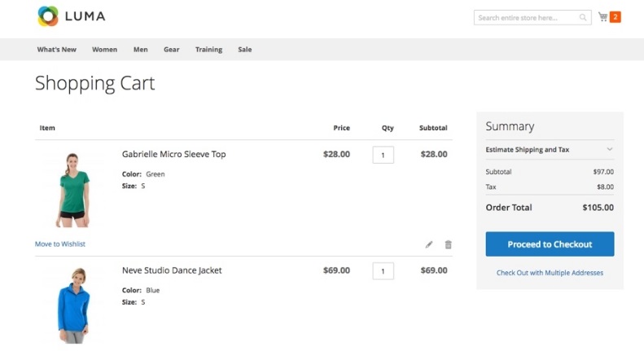
Task: Open Neve Studio Dance Jacket product link
Action: (172, 270)
